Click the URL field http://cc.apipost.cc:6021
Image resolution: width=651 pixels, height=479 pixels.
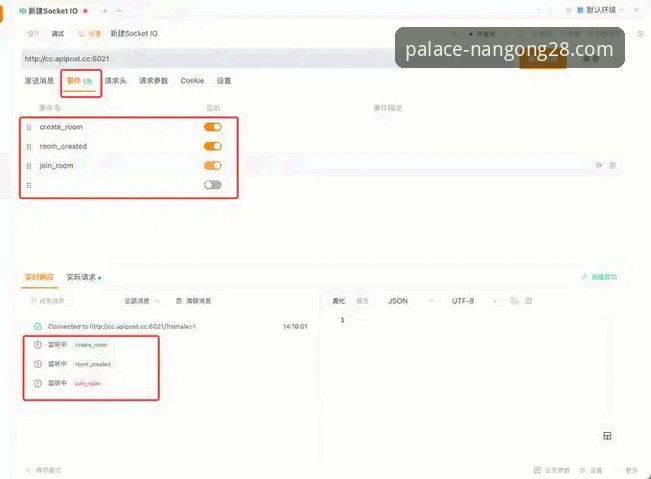tap(208, 59)
